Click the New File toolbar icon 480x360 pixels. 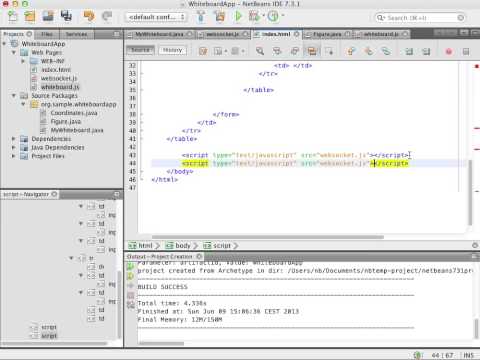click(x=13, y=16)
